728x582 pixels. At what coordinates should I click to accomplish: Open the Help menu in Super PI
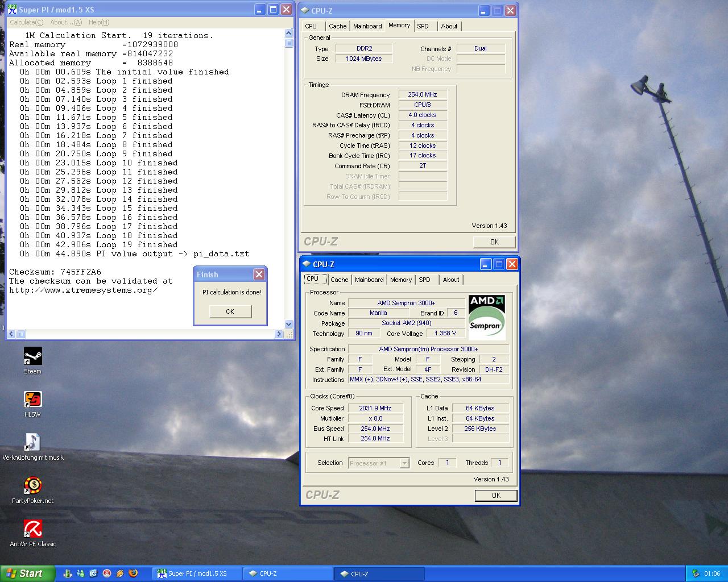click(99, 22)
